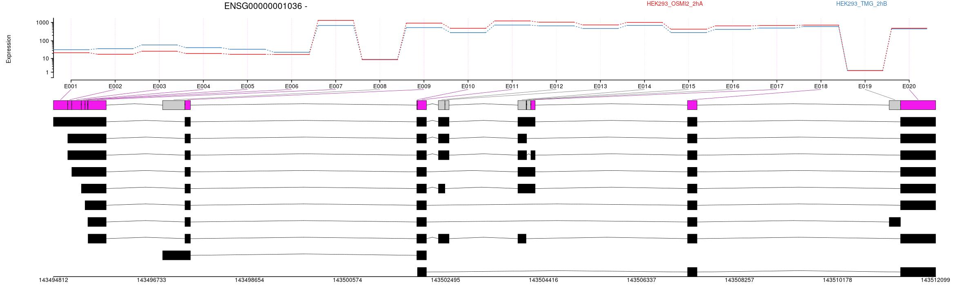The image size is (980, 286).
Task: Choose the E012 exon label
Action: (556, 87)
